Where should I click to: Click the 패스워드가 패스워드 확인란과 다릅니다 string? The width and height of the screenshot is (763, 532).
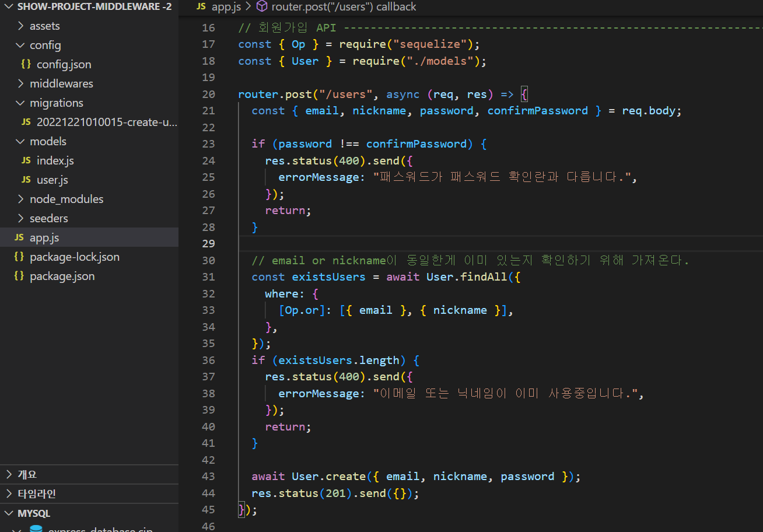tap(502, 177)
